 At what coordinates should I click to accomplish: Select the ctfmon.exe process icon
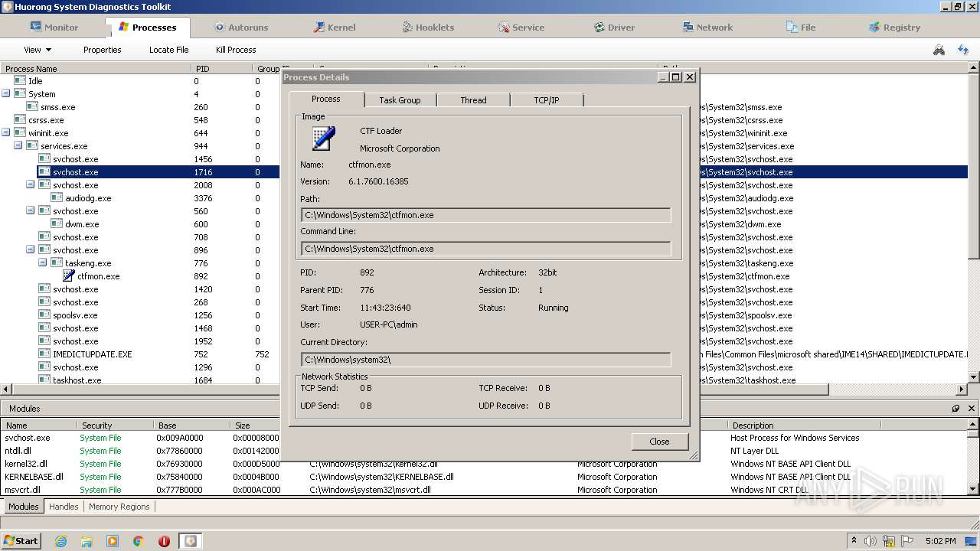coord(69,275)
